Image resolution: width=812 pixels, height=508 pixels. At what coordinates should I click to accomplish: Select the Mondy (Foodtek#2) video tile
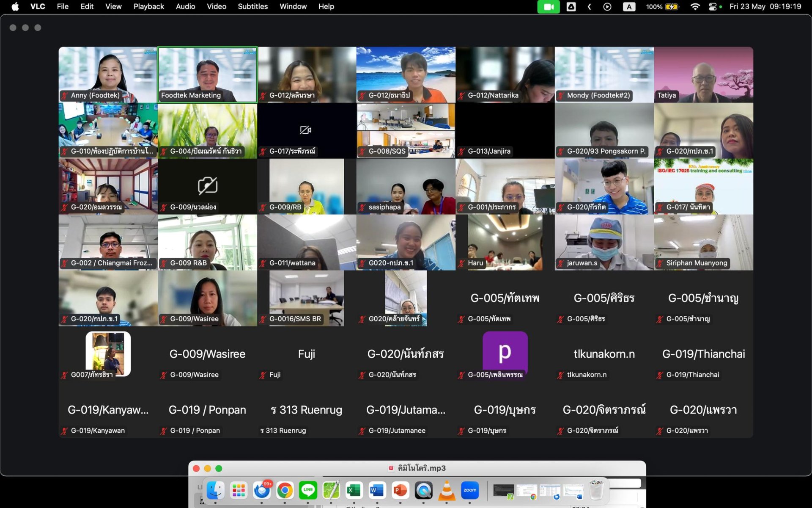[604, 75]
